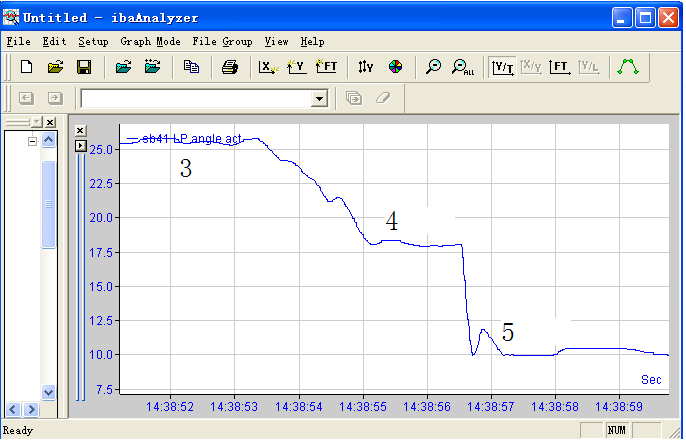Click the FFT (FT) marker icon
Screen dimensions: 686x445
(x=325, y=67)
